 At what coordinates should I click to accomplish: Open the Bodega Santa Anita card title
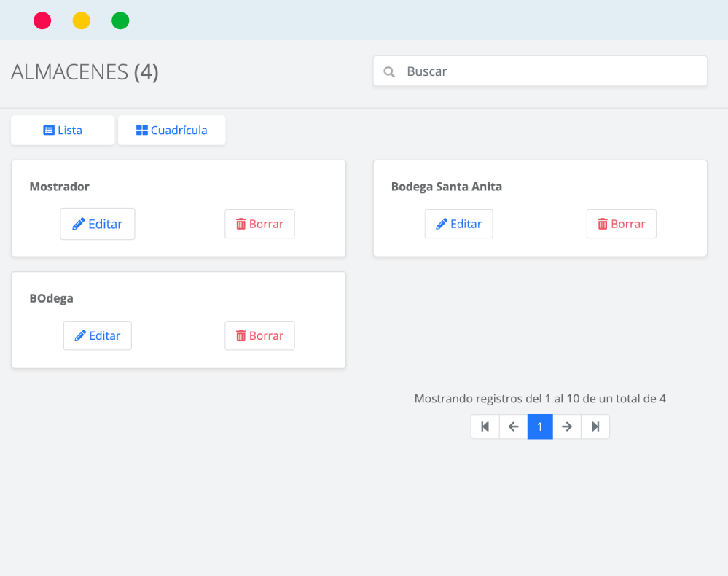(447, 186)
